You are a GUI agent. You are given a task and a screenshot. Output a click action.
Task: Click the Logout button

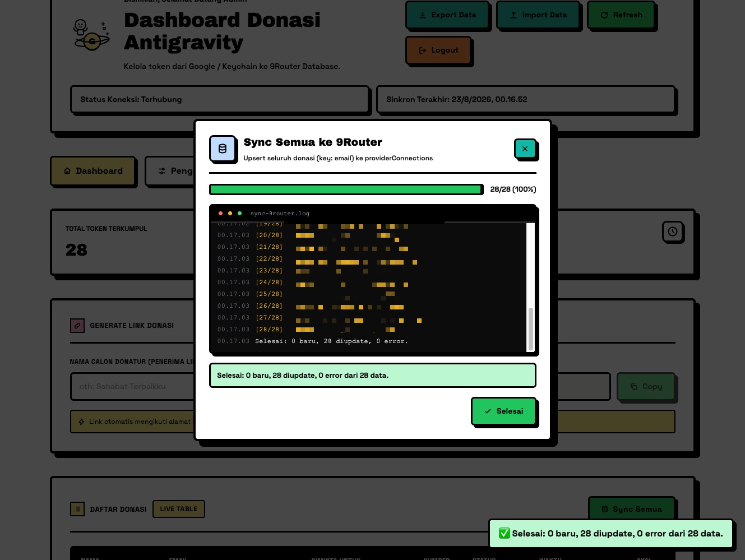[438, 50]
